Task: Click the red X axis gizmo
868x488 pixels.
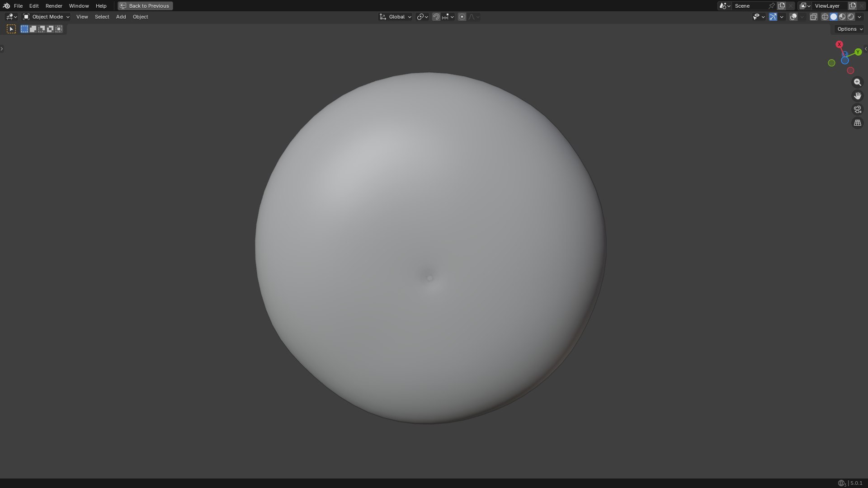Action: click(840, 44)
